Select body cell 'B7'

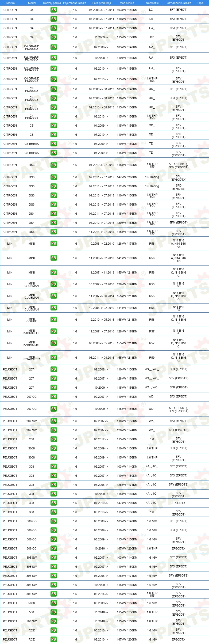coord(152,37)
